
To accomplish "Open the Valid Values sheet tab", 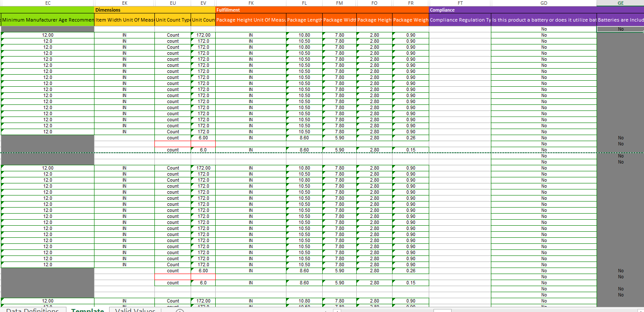I will (x=135, y=310).
